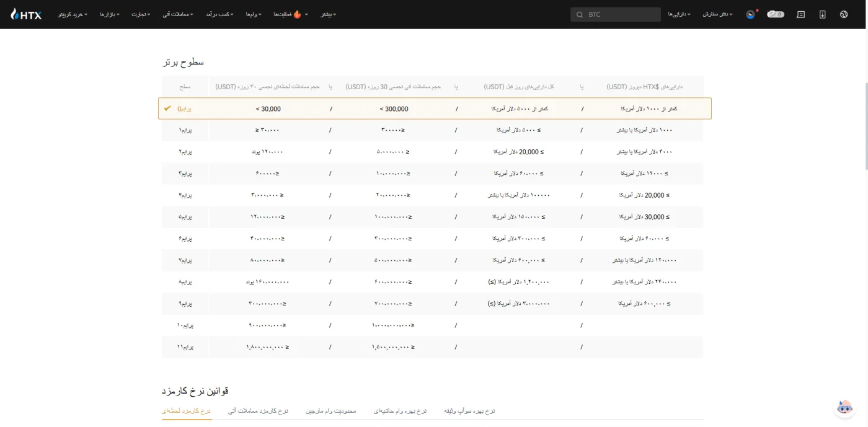Image resolution: width=868 pixels, height=427 pixels.
Task: Expand the بازارها dropdown menu
Action: (x=110, y=14)
